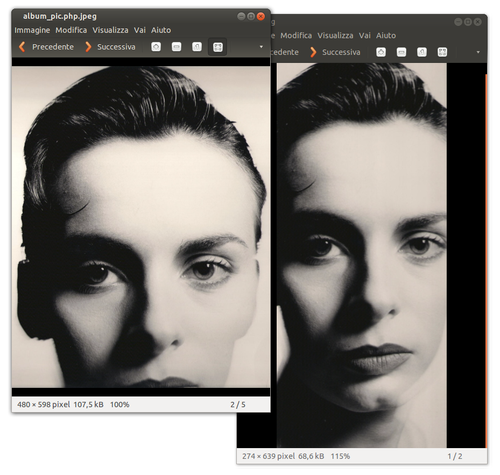This screenshot has height=475, width=500.
Task: Click the album_pic.php.jpeg title bar text
Action: point(60,16)
